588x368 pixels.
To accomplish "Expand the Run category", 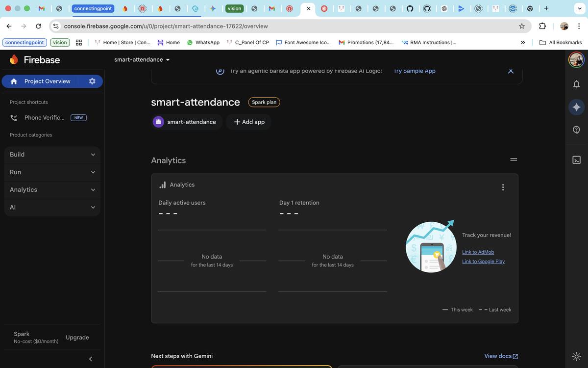I will pos(52,172).
